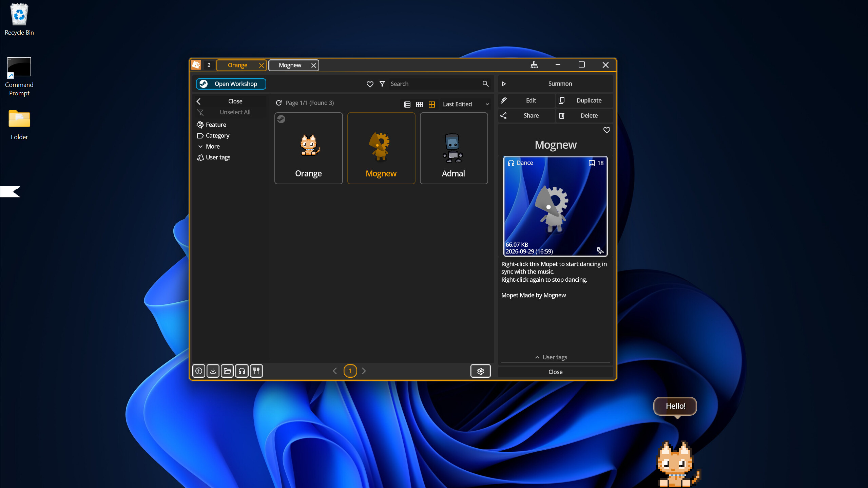Viewport: 868px width, 488px height.
Task: Close the Orange tab
Action: (262, 65)
